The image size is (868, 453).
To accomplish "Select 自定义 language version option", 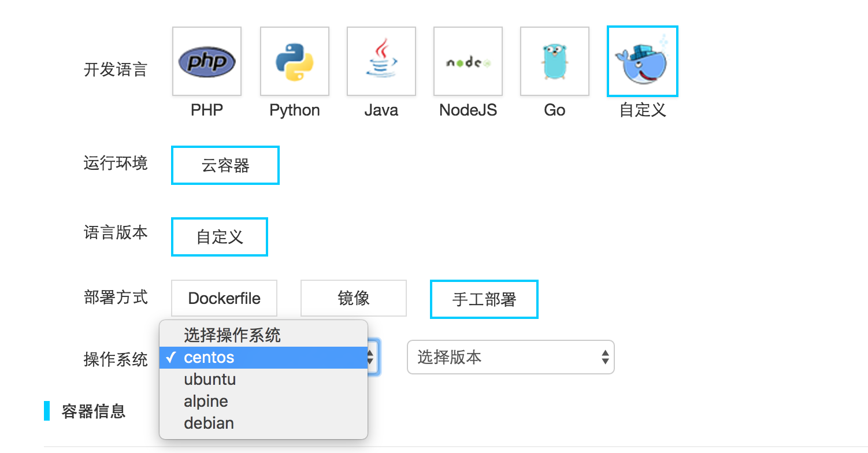I will [x=220, y=237].
